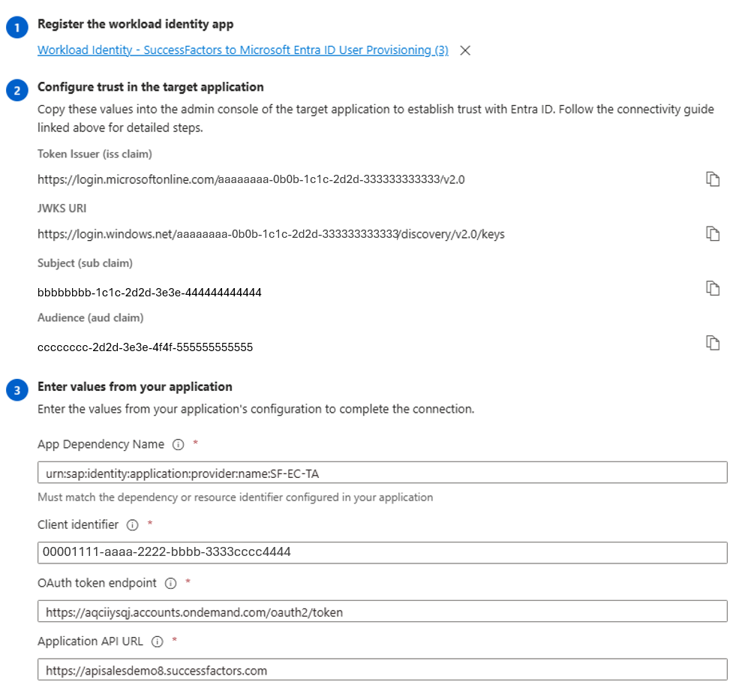Copy the JWKS URI value
Image resolution: width=748 pixels, height=700 pixels.
[713, 233]
